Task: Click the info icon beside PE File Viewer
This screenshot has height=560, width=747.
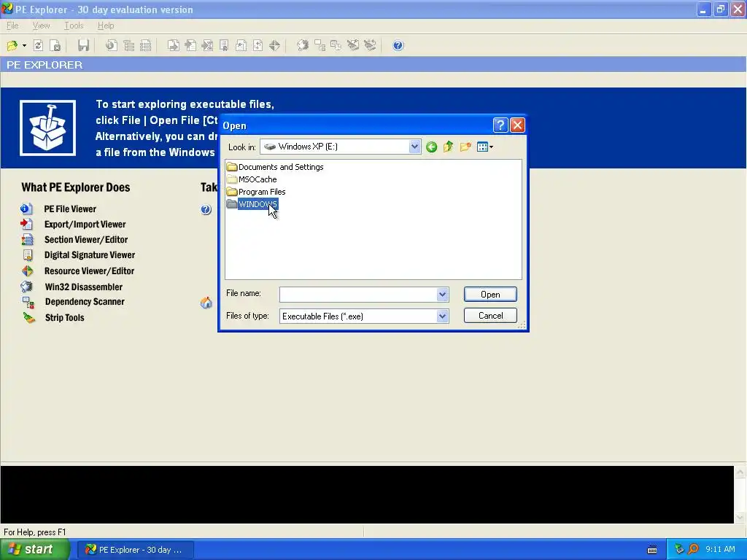Action: pyautogui.click(x=27, y=209)
